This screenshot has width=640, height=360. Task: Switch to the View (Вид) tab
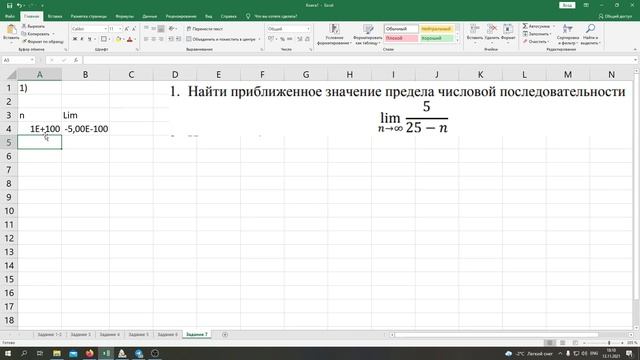point(209,16)
